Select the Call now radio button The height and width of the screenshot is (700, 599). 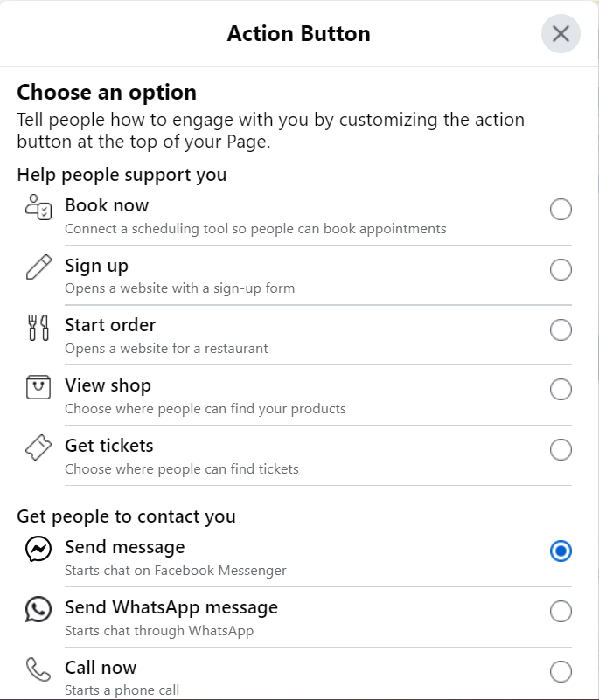[561, 672]
